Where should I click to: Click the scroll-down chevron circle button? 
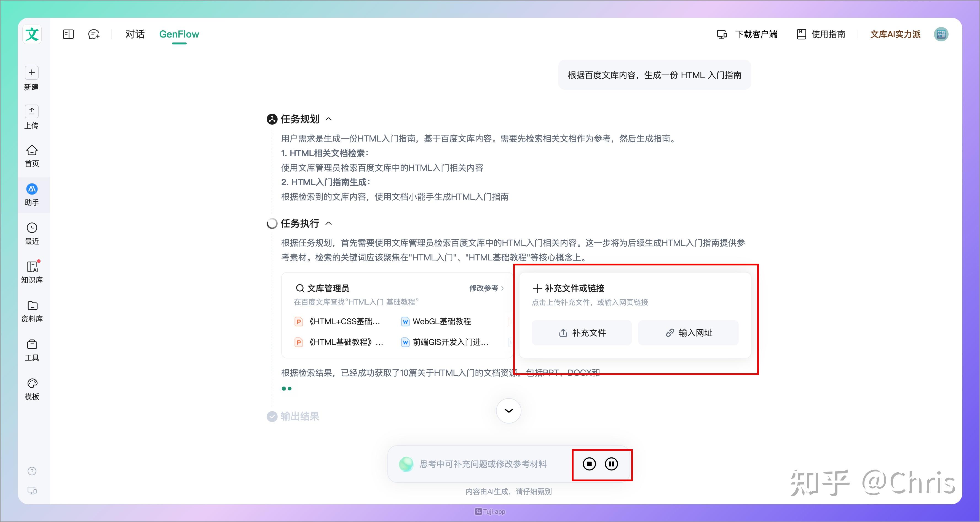coord(508,411)
